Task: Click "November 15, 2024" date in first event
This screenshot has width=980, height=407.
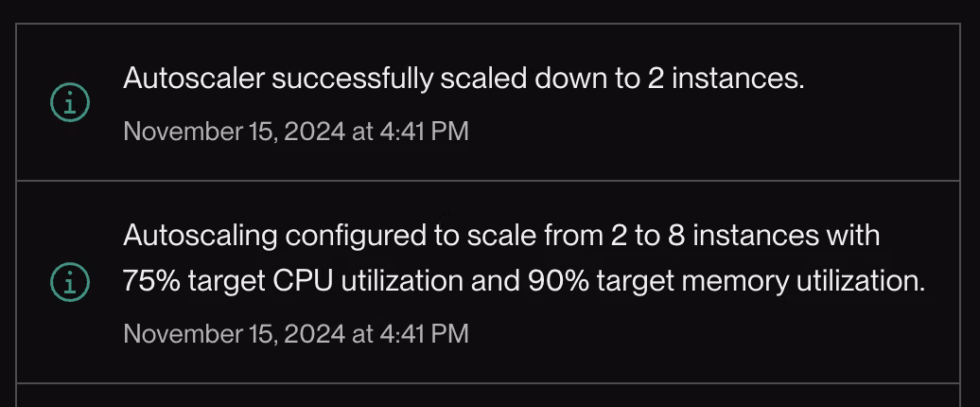Action: click(234, 131)
